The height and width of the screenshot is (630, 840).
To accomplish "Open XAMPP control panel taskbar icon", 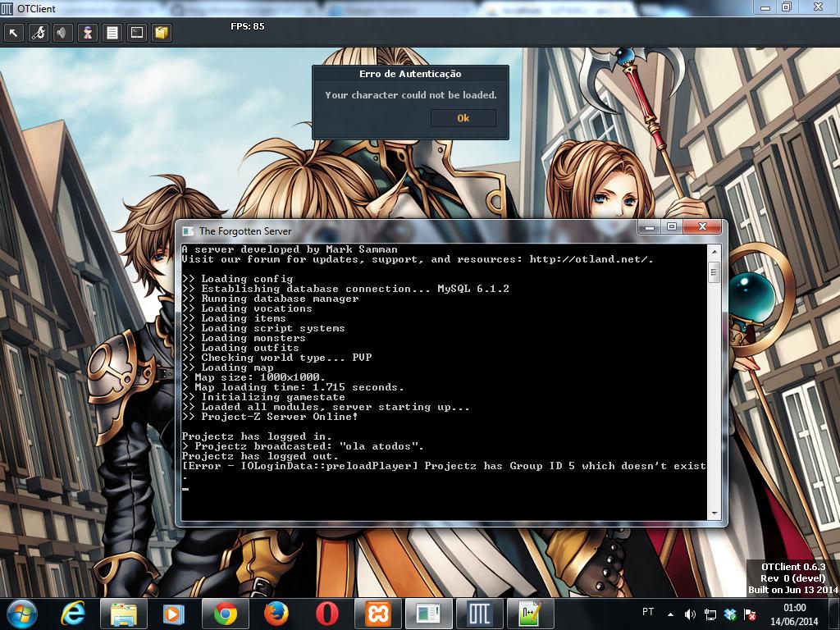I will [x=377, y=614].
